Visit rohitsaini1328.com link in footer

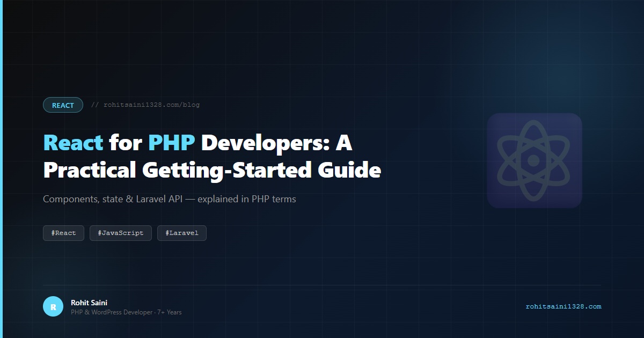point(563,307)
